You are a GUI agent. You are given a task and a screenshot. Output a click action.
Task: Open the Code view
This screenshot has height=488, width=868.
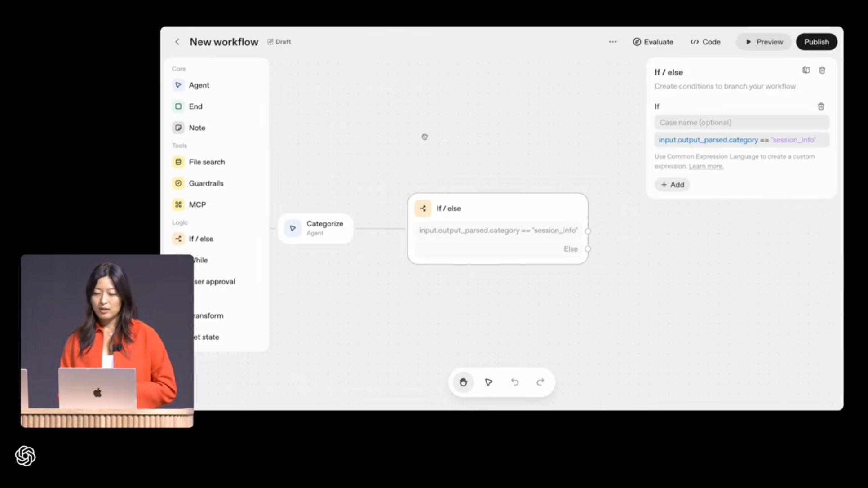pyautogui.click(x=705, y=42)
